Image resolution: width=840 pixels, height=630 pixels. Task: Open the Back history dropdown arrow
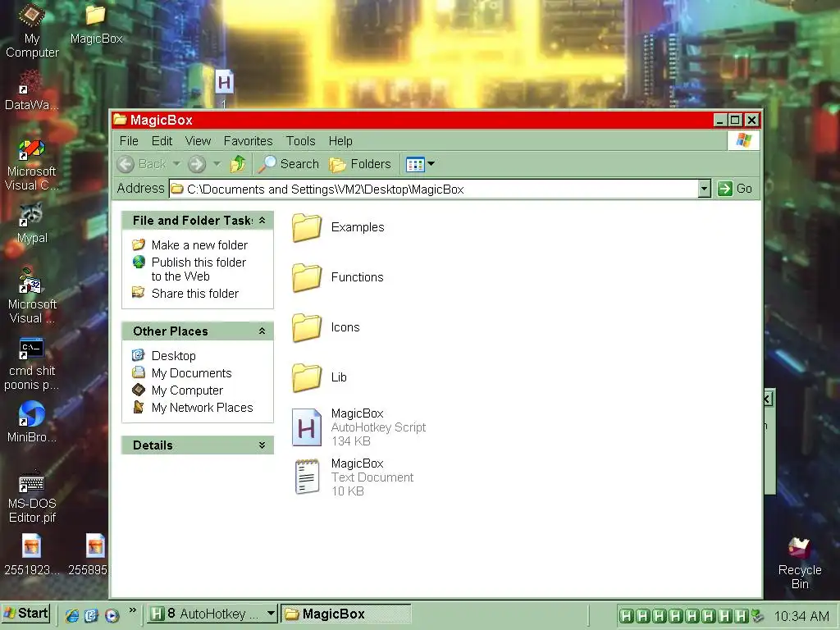(176, 164)
